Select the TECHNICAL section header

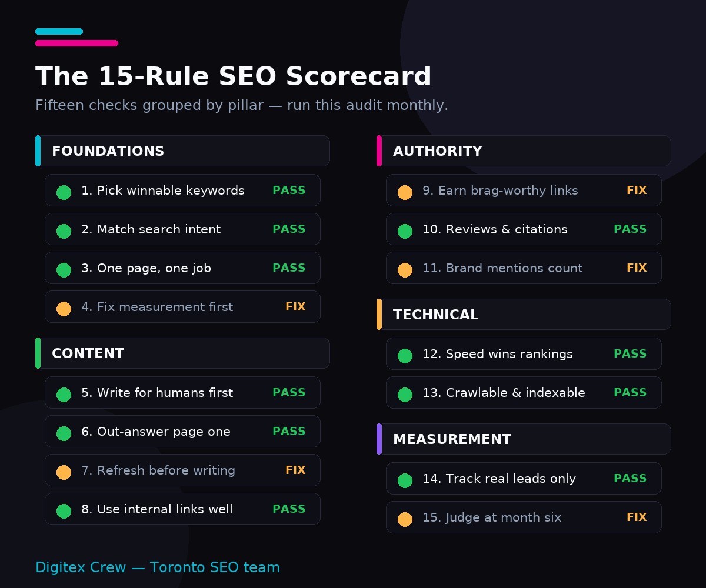pos(524,315)
